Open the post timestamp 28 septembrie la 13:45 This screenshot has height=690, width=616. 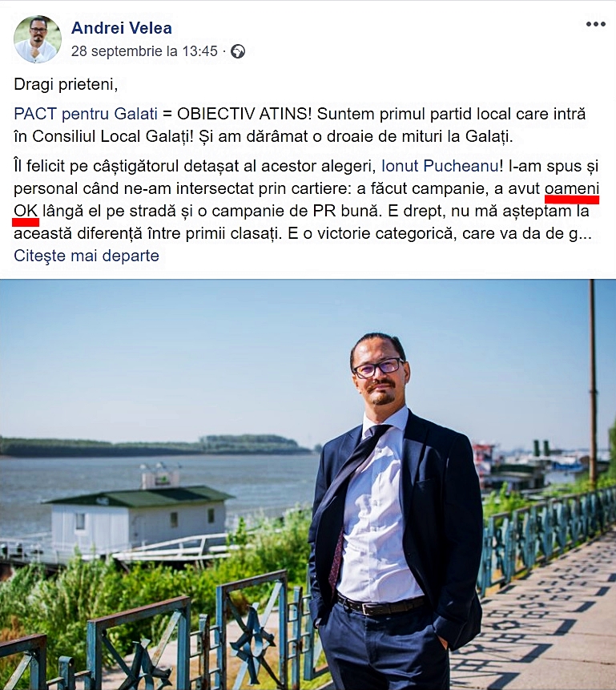click(x=144, y=51)
